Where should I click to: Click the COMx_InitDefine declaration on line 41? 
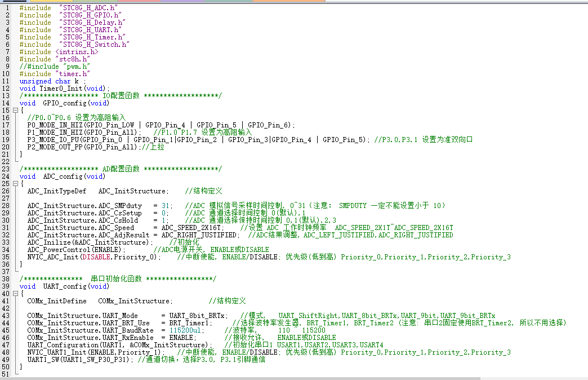point(100,301)
